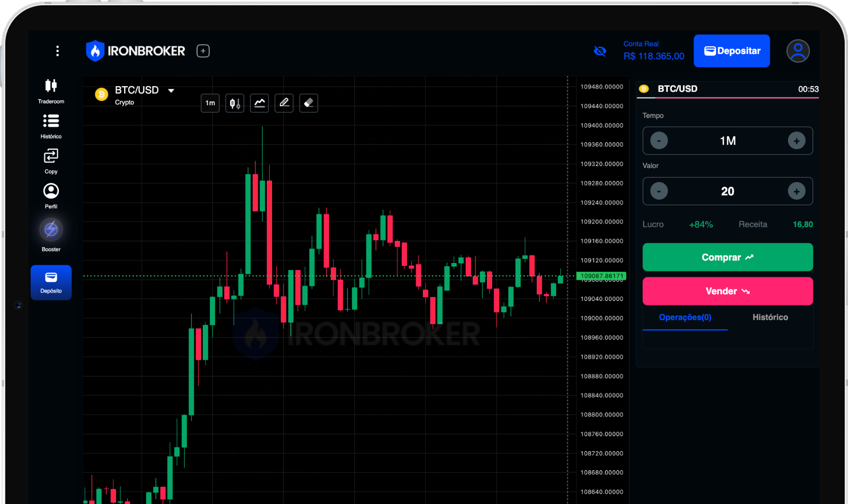
Task: Select the candlestick chart type tool
Action: point(234,103)
